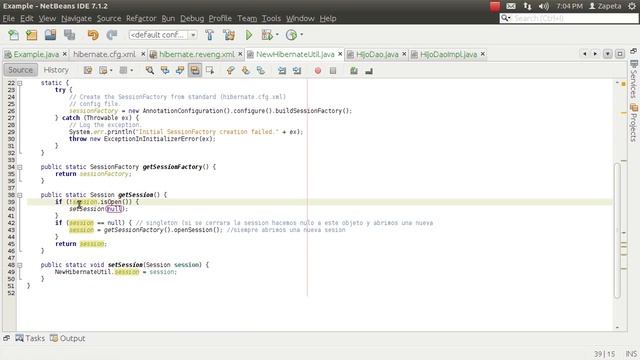Image resolution: width=640 pixels, height=360 pixels.
Task: Click the Search (Ctrl+I) field
Action: (569, 18)
